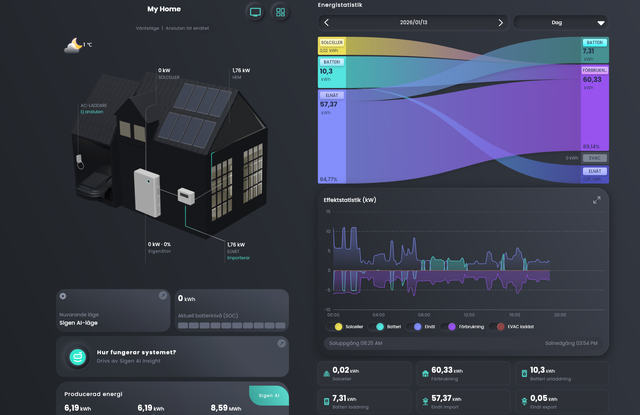Click the Ansluten till elnätet status text
Image resolution: width=640 pixels, height=415 pixels.
[187, 28]
